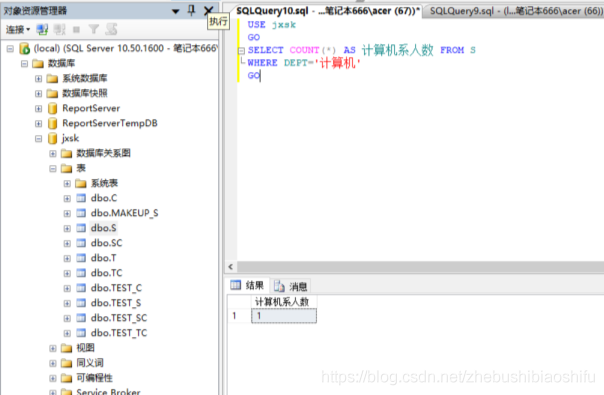Click the dbo.TEST_S table icon

click(81, 303)
